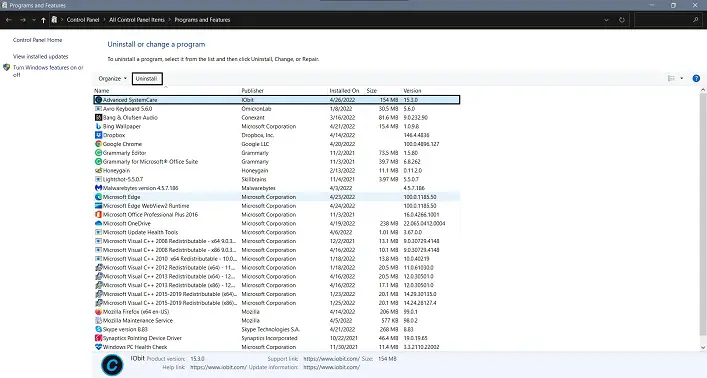Viewport: 707px width, 378px height.
Task: Click the Advanced SystemCare program icon
Action: click(98, 100)
